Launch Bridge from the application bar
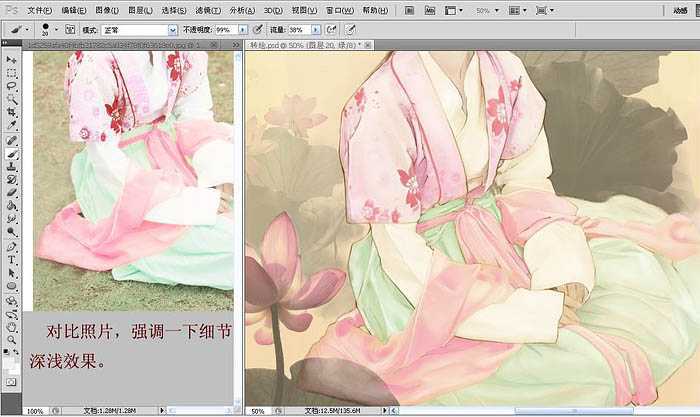 (x=409, y=10)
